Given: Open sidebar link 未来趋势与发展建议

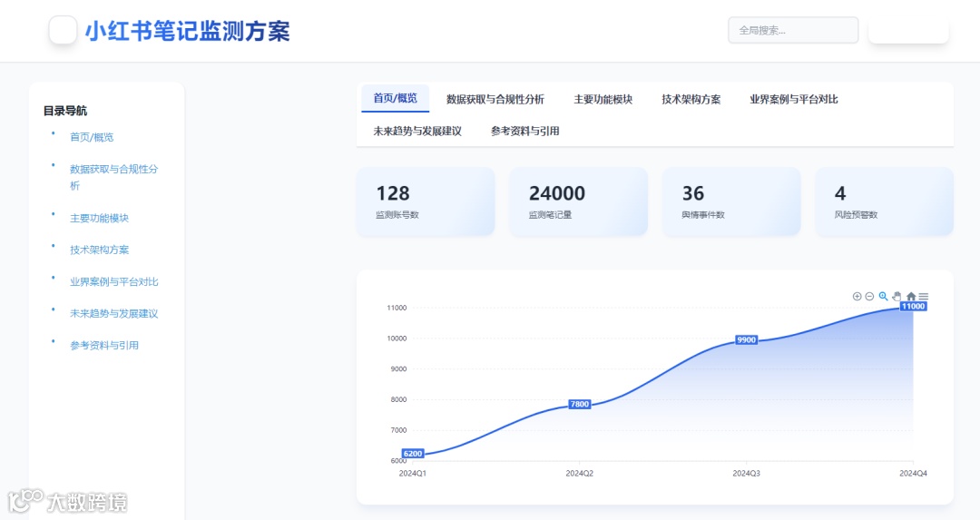Looking at the screenshot, I should (113, 314).
